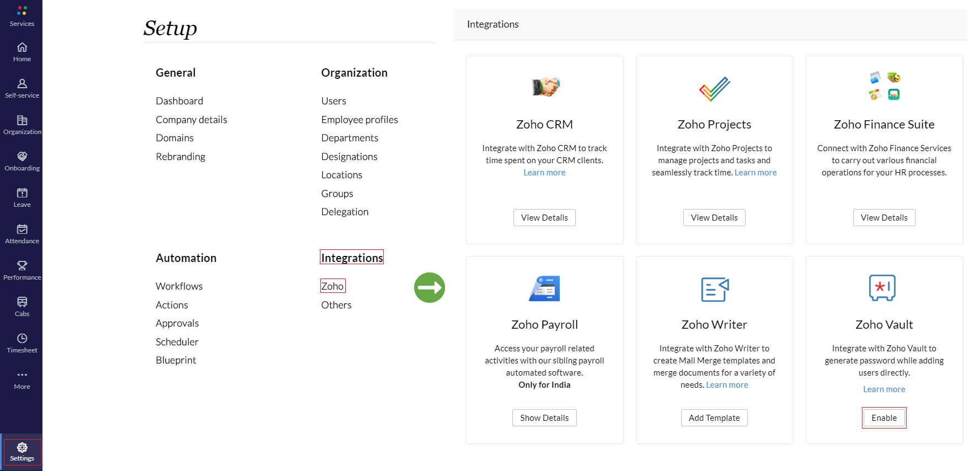
Task: Open Locations settings
Action: pos(342,175)
